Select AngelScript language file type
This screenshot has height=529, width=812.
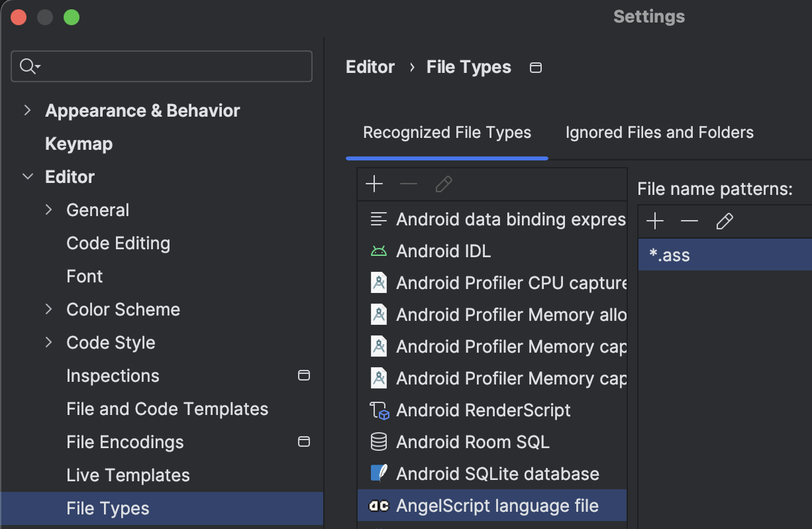click(x=492, y=506)
